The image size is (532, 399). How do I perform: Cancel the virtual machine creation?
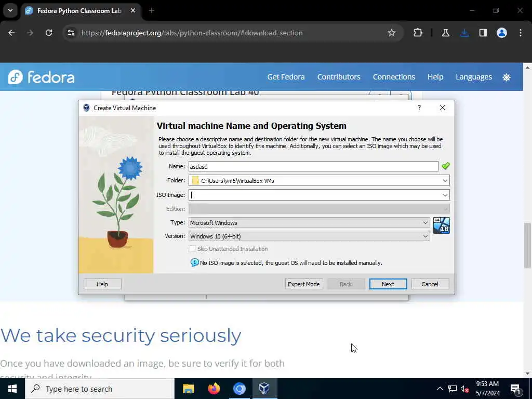tap(430, 284)
